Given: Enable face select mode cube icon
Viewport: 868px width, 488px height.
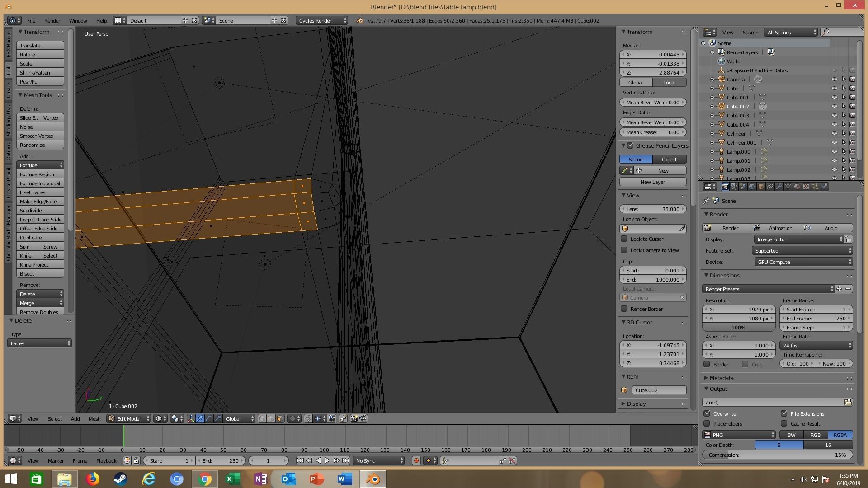Looking at the screenshot, I should click(280, 418).
